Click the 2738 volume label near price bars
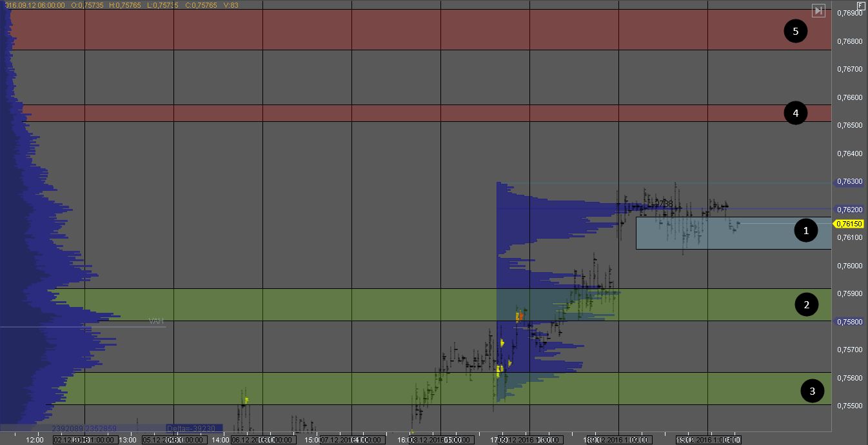This screenshot has height=445, width=868. coord(664,204)
